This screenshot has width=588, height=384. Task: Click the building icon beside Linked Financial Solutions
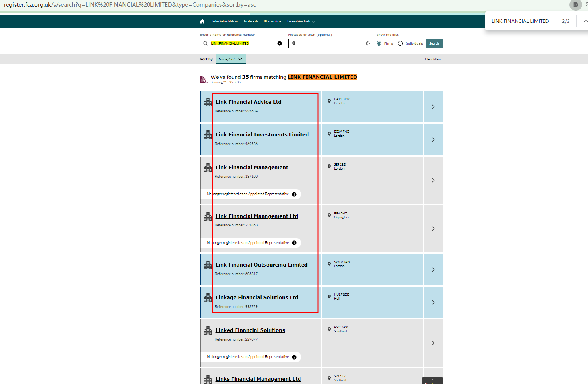point(208,331)
